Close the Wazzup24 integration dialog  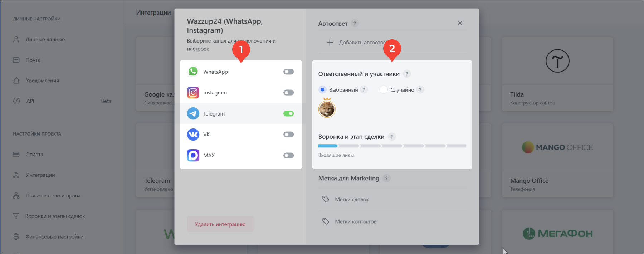460,23
